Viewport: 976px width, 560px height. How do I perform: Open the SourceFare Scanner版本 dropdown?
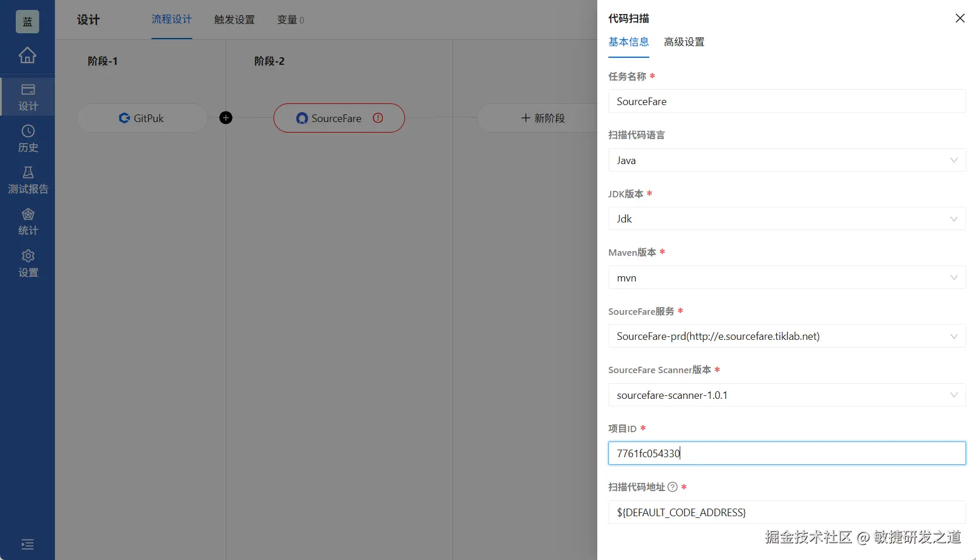787,395
